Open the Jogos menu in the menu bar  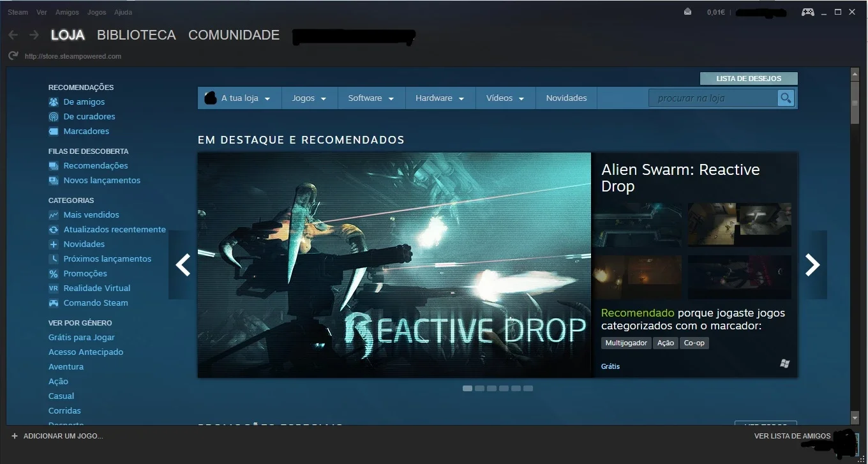tap(97, 12)
